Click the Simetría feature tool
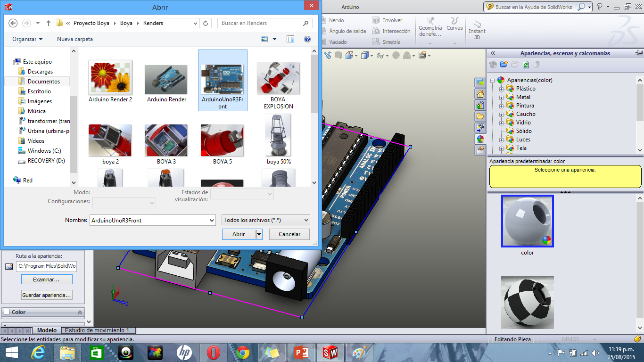 [386, 42]
